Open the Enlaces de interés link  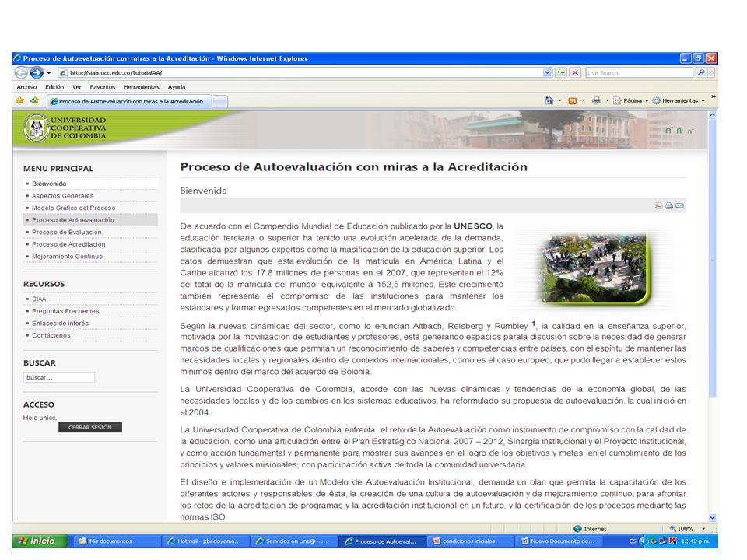pyautogui.click(x=60, y=324)
